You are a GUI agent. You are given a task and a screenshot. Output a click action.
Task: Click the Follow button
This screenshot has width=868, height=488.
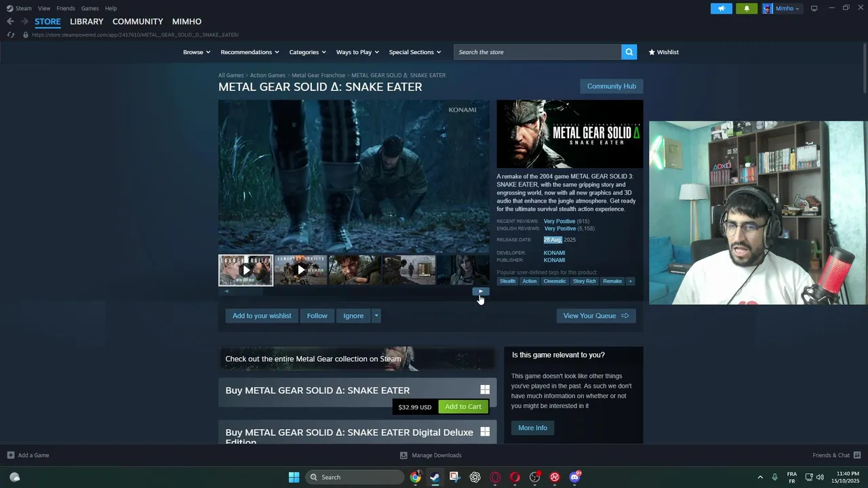coord(317,316)
